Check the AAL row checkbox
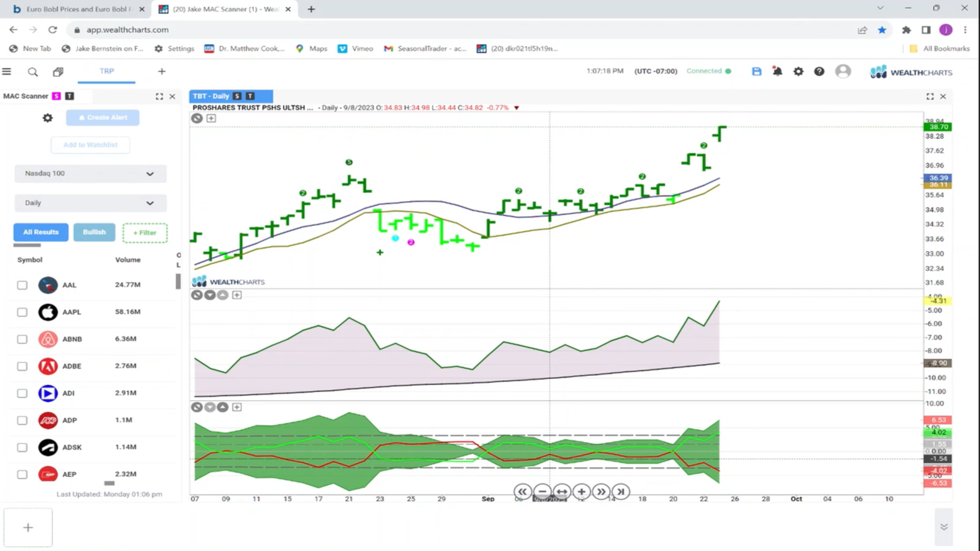 [x=22, y=285]
